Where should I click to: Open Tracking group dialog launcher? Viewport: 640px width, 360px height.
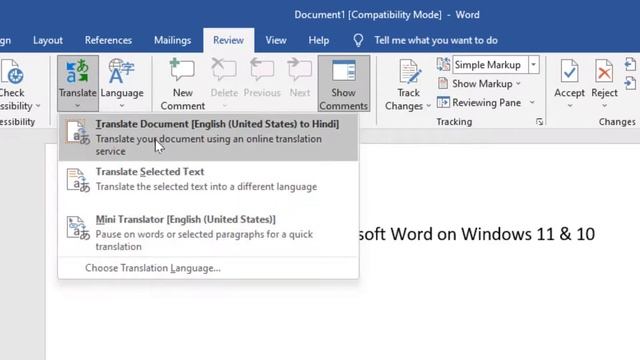(x=539, y=122)
